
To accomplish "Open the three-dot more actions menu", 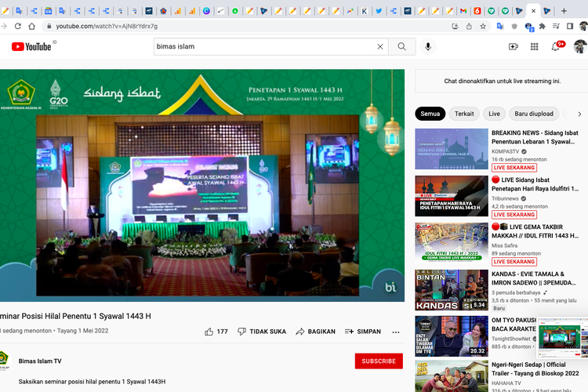I will (x=397, y=332).
